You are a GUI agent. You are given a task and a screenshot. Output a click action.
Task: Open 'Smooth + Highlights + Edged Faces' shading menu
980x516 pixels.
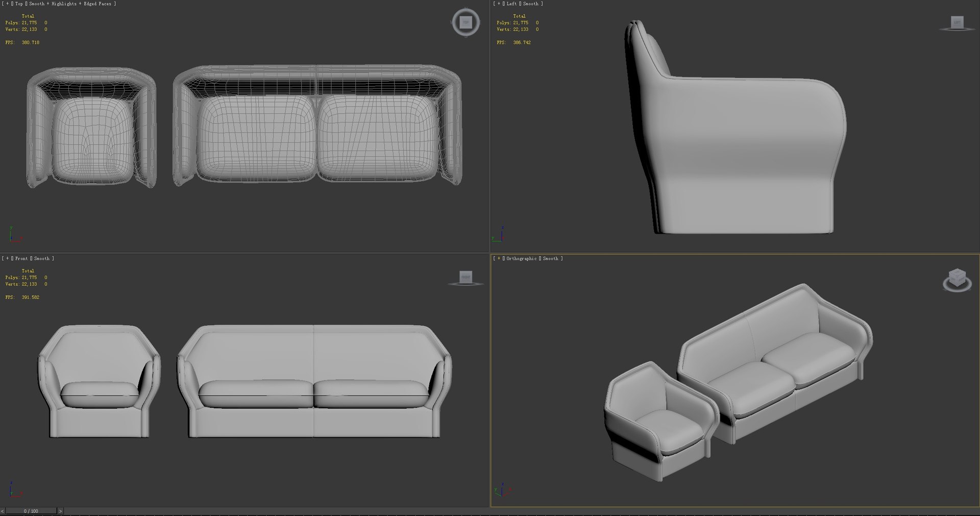click(x=70, y=4)
